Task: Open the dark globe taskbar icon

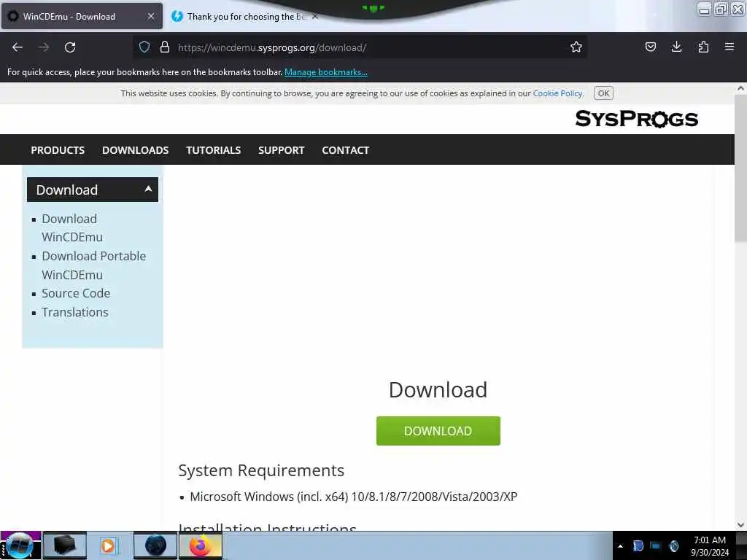Action: pos(155,545)
